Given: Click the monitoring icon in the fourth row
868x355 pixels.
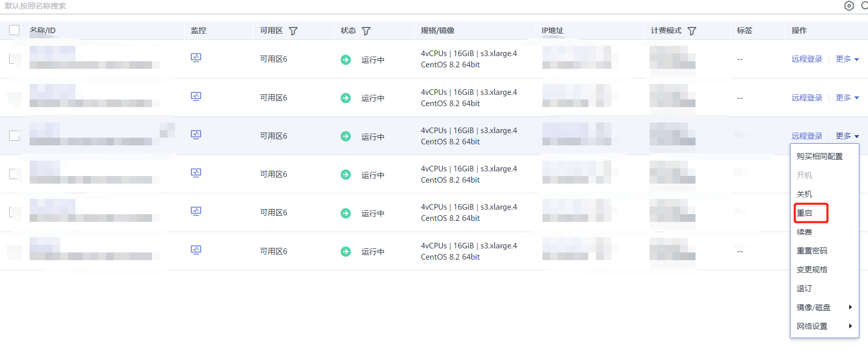Looking at the screenshot, I should tap(196, 173).
